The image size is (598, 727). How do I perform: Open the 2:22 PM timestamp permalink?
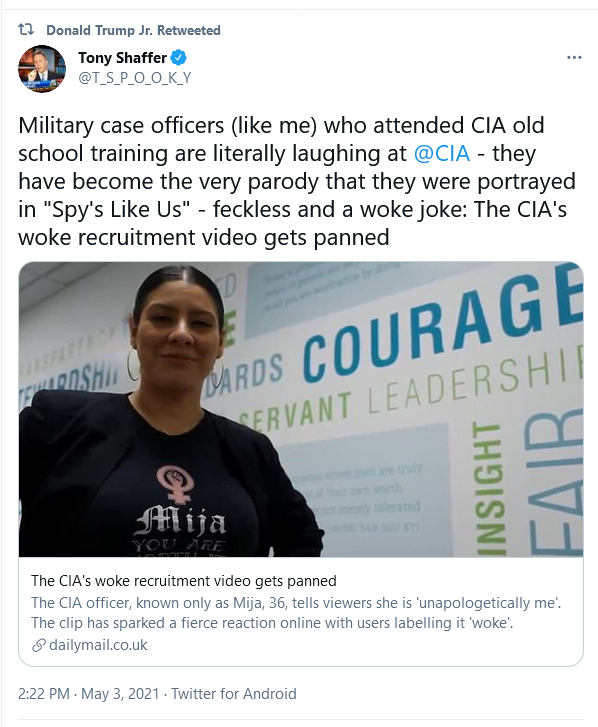tap(44, 694)
